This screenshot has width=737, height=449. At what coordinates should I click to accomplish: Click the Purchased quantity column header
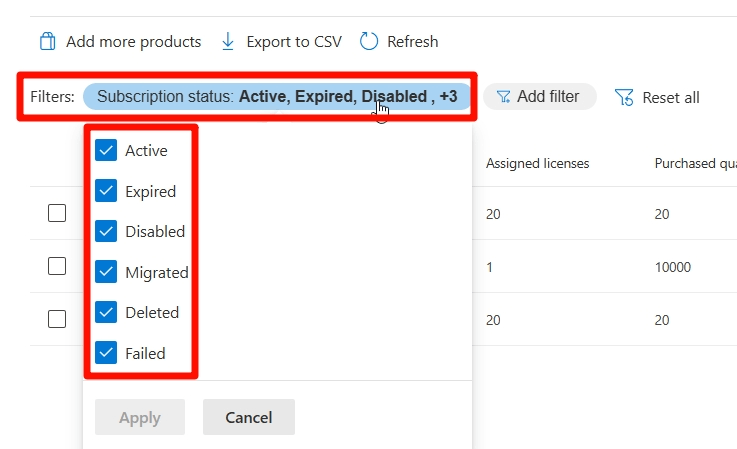tap(695, 164)
